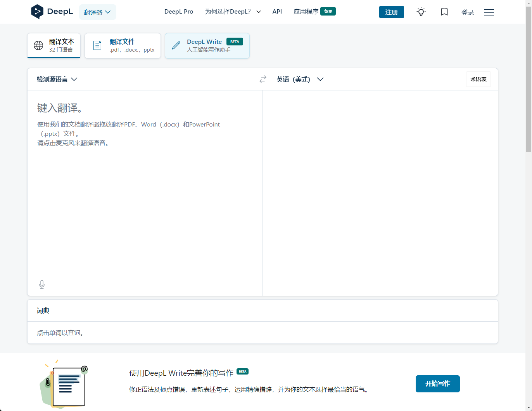
Task: Click the chevron beside 英语 (美式)
Action: tap(320, 79)
